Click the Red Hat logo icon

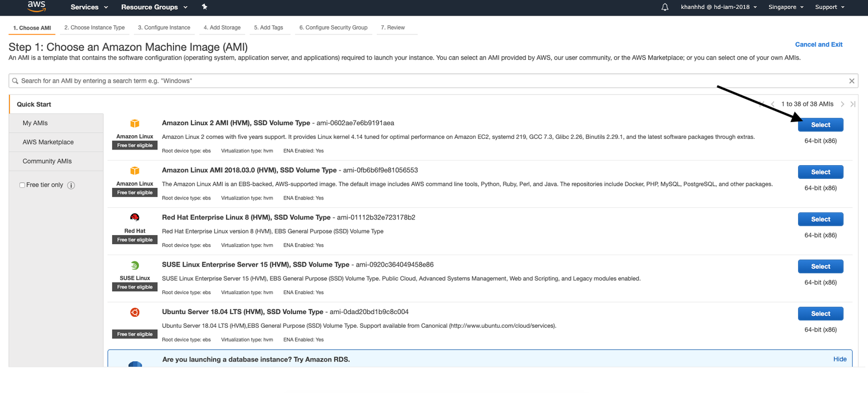tap(135, 218)
